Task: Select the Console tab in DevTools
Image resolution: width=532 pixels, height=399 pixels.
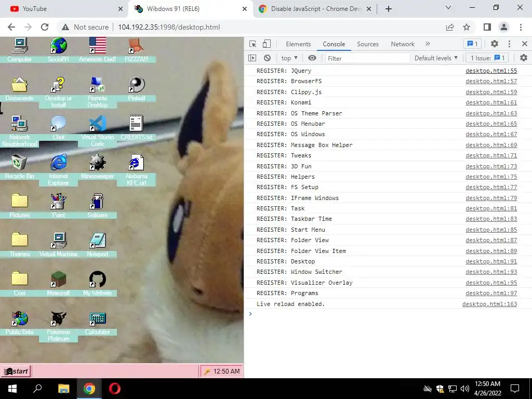Action: 334,44
